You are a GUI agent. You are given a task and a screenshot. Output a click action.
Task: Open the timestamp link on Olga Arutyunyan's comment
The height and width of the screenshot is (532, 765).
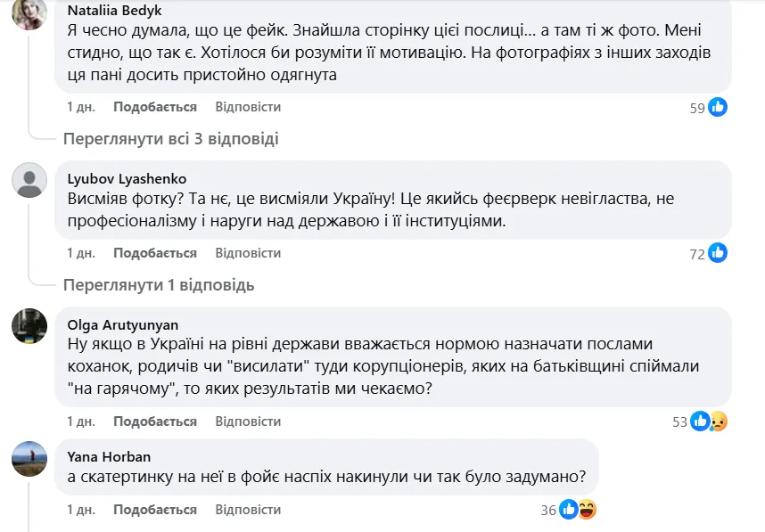click(x=79, y=420)
